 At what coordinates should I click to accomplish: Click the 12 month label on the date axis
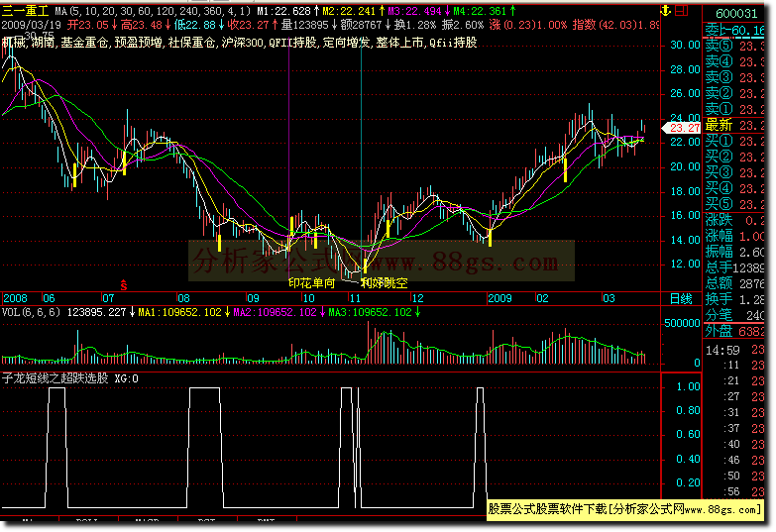click(417, 298)
